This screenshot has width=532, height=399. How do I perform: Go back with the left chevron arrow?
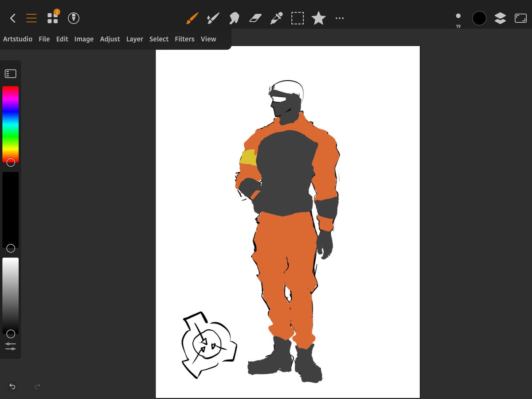coord(13,18)
